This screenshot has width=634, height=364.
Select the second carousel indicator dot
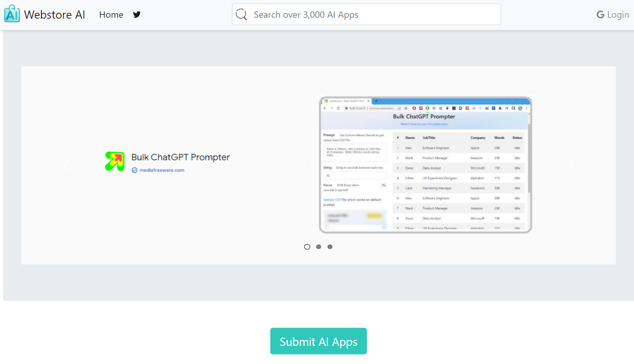tap(318, 247)
